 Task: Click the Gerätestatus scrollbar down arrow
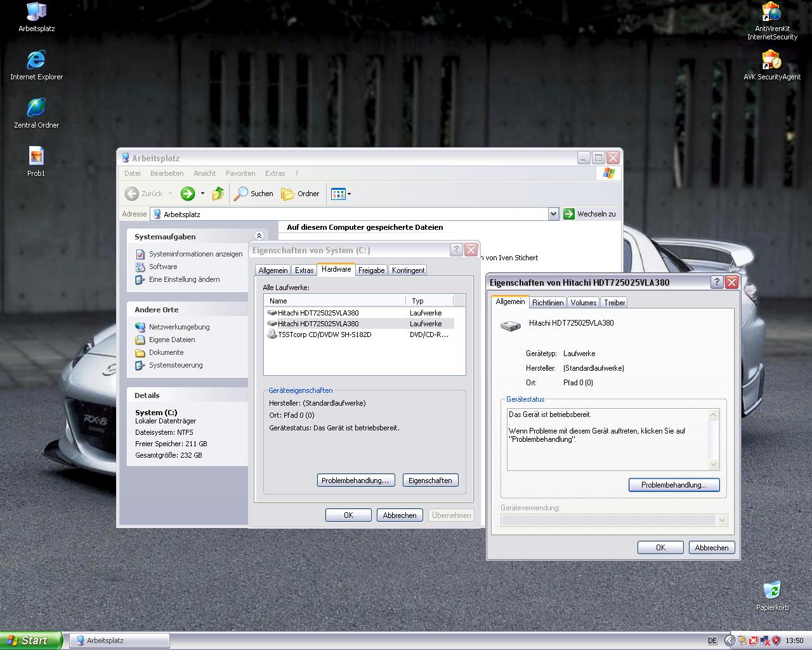714,465
